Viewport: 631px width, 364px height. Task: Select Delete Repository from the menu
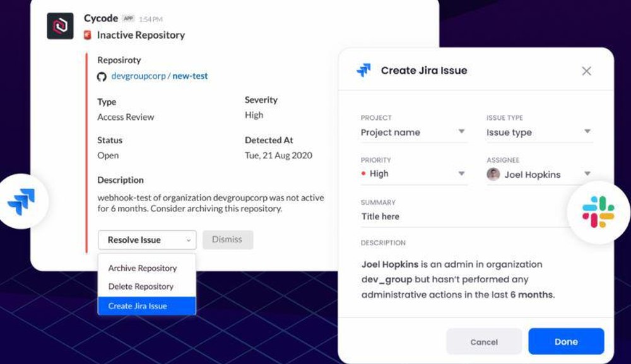click(x=141, y=287)
